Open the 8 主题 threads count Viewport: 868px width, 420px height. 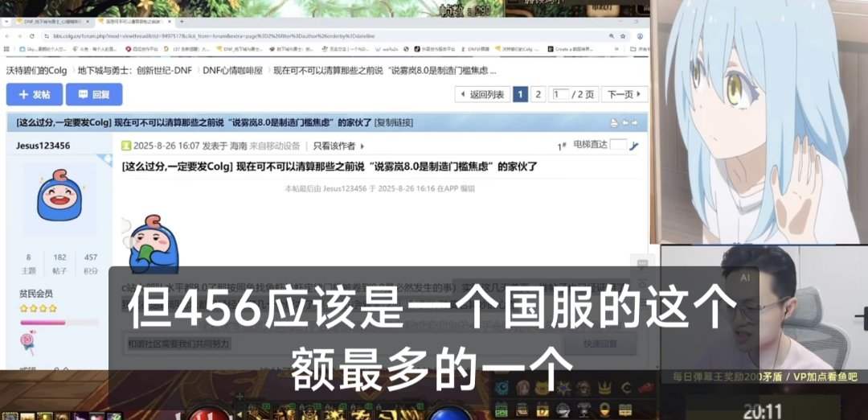tap(28, 263)
